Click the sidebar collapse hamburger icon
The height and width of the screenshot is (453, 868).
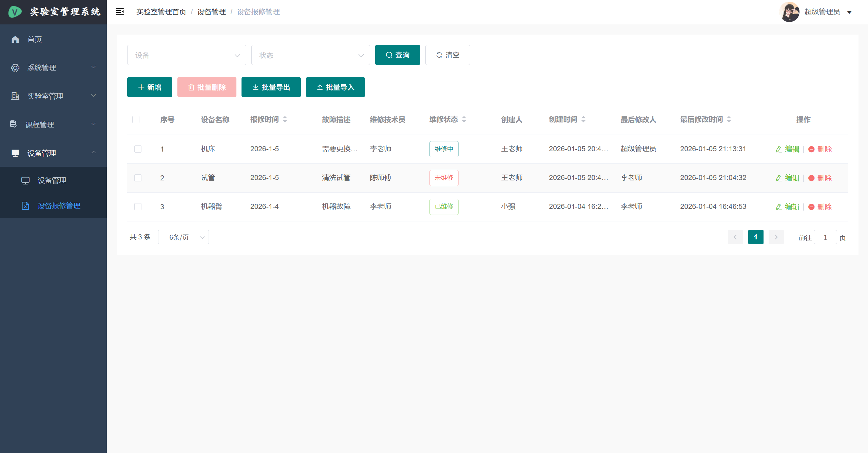120,12
